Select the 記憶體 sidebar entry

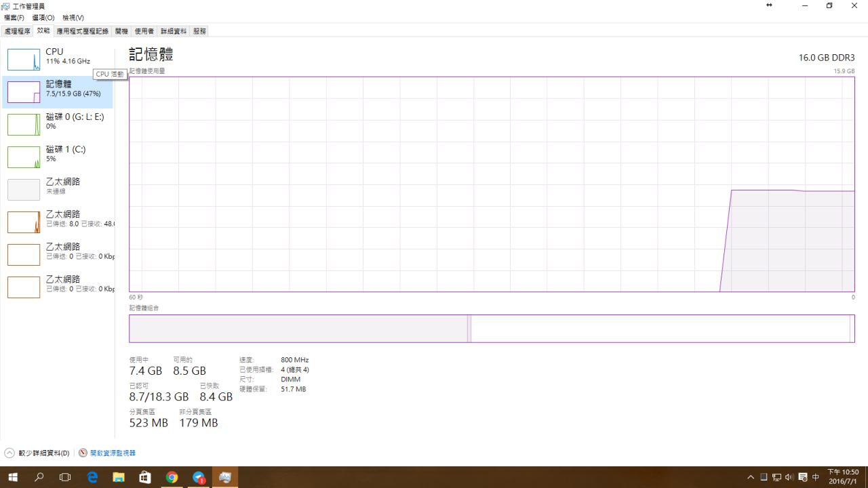[x=58, y=91]
